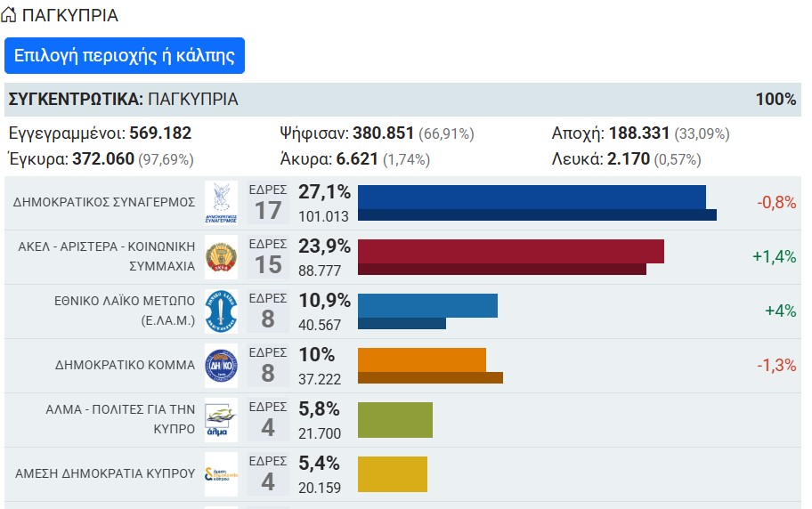Click the Άλμα party logo

[221, 420]
